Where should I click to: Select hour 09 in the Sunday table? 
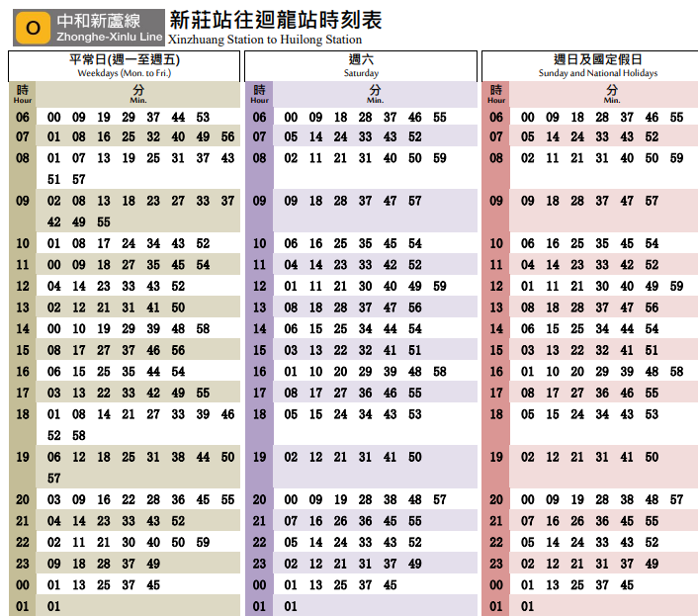[x=496, y=201]
